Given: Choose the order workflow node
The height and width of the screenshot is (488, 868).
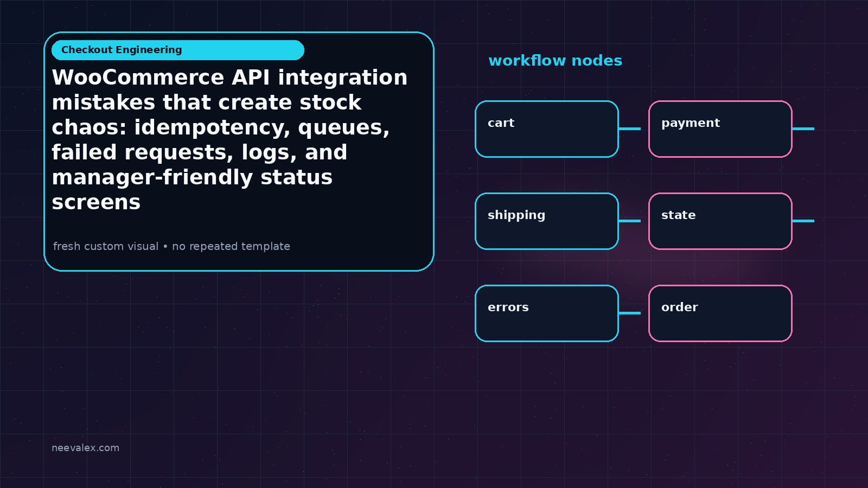Looking at the screenshot, I should [720, 313].
